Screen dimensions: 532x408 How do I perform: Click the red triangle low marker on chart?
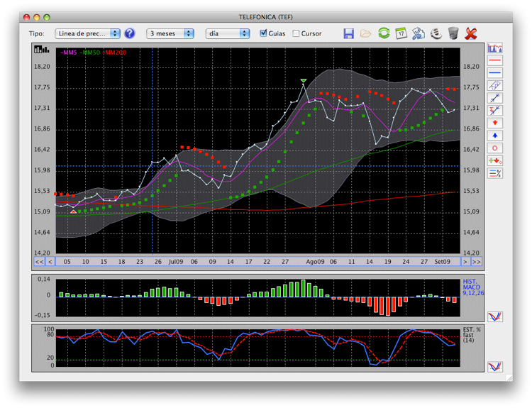point(74,211)
